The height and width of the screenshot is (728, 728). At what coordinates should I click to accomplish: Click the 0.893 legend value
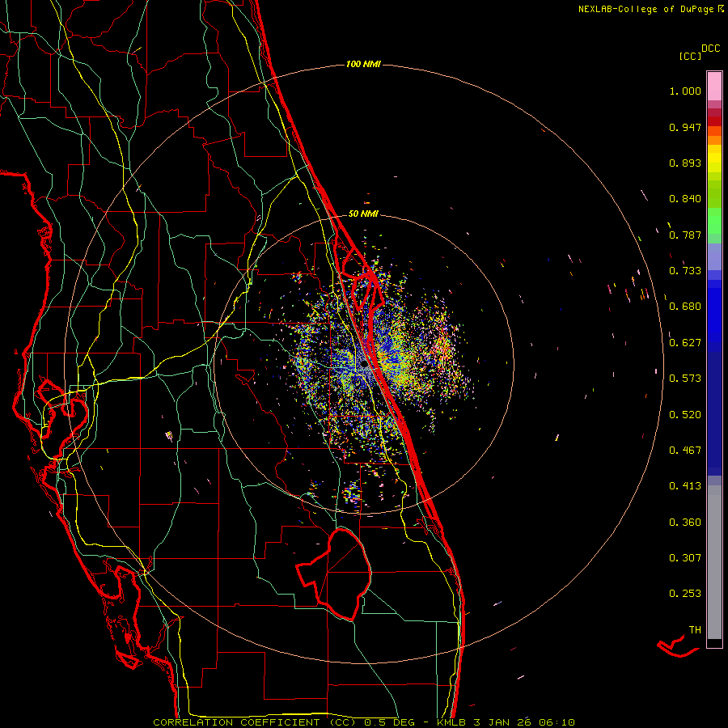click(x=685, y=163)
